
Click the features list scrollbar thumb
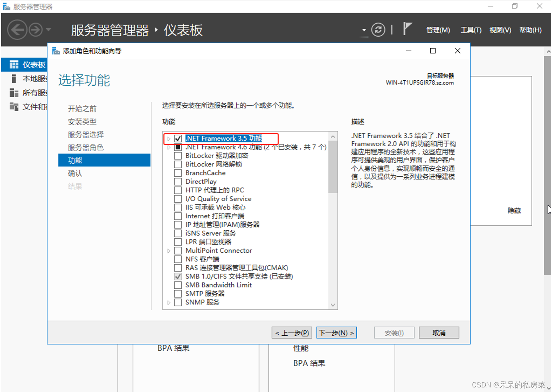[333, 167]
